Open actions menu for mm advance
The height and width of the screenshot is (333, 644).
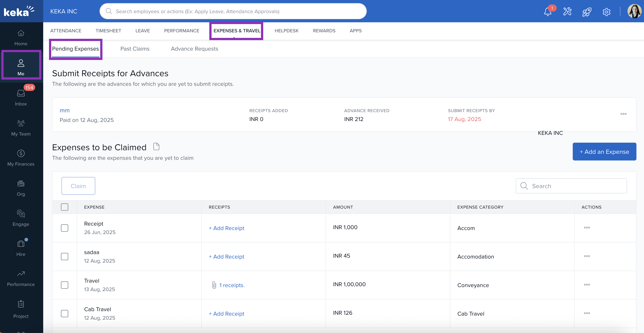coord(623,114)
